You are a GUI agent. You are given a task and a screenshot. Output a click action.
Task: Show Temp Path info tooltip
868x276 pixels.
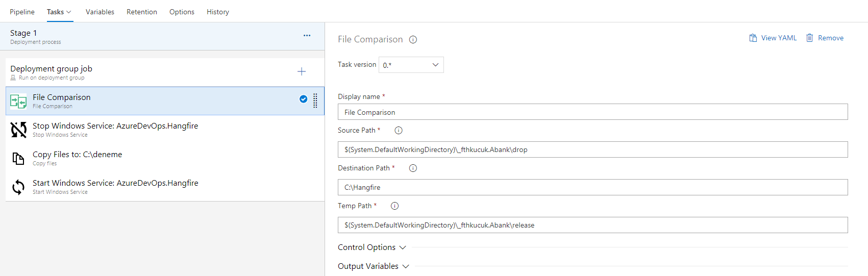pos(394,206)
